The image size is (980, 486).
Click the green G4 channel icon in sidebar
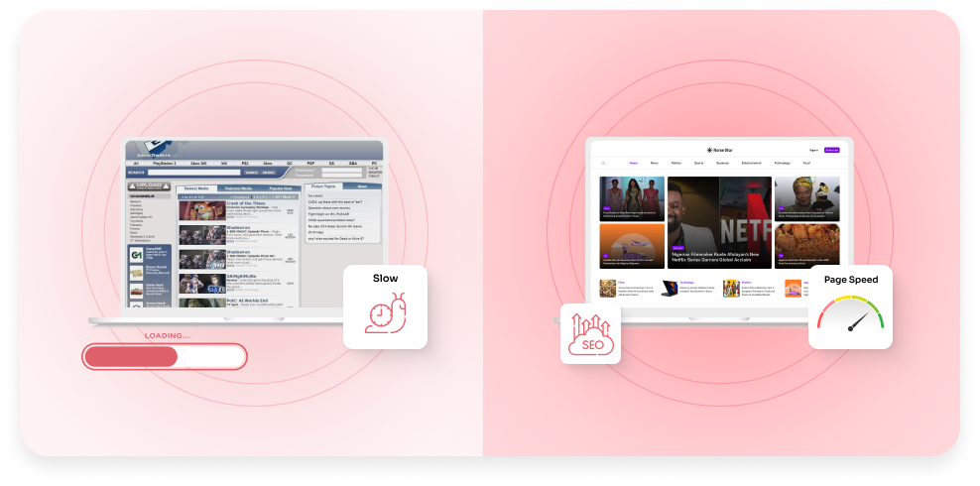pos(135,255)
